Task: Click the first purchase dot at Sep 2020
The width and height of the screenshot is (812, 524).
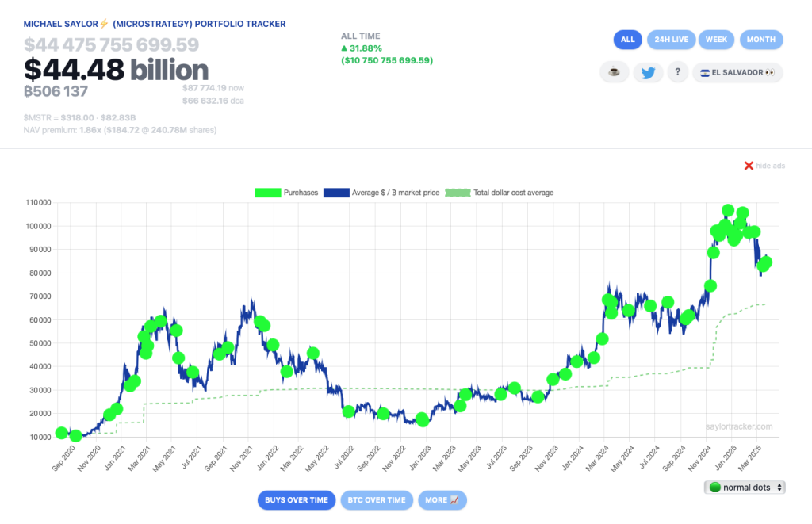Action: (x=61, y=433)
